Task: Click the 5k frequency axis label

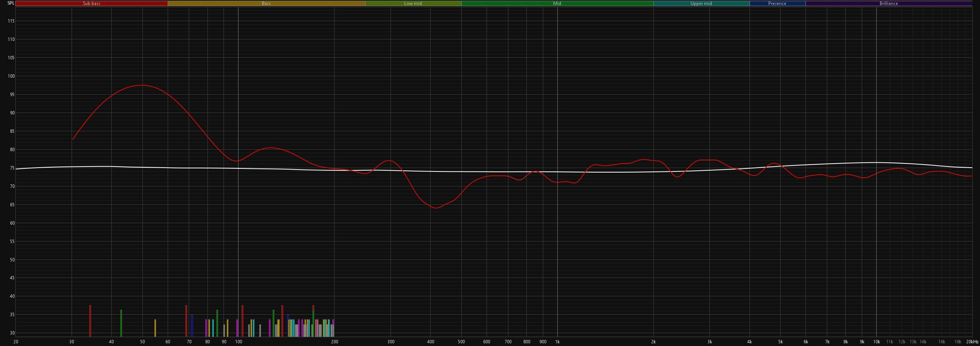Action: click(x=781, y=342)
